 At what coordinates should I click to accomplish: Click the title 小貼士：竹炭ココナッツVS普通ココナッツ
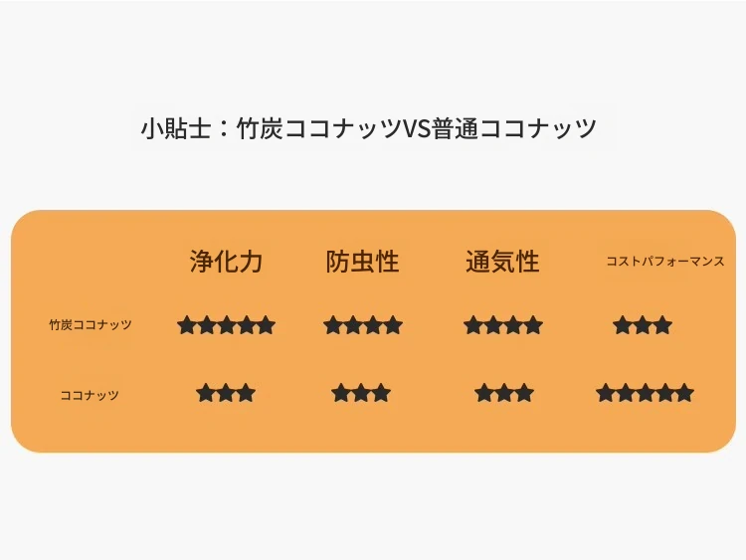369,128
